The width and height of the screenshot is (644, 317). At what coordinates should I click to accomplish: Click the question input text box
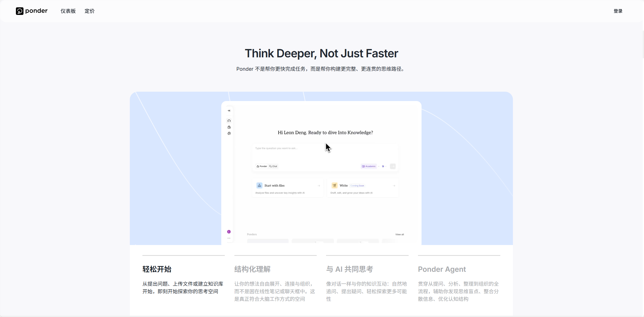(x=325, y=153)
